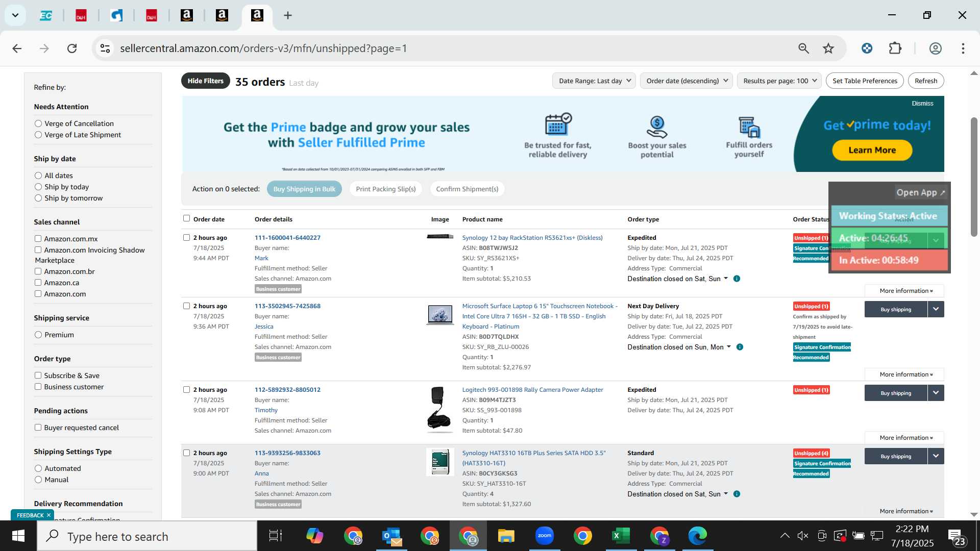Open Date Range: Last day dropdown

pyautogui.click(x=594, y=81)
